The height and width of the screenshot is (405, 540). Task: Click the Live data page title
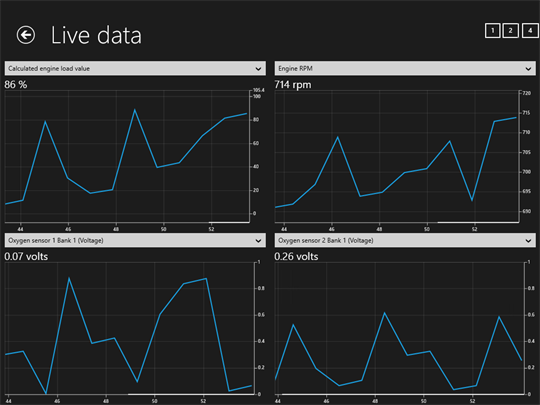[x=96, y=35]
